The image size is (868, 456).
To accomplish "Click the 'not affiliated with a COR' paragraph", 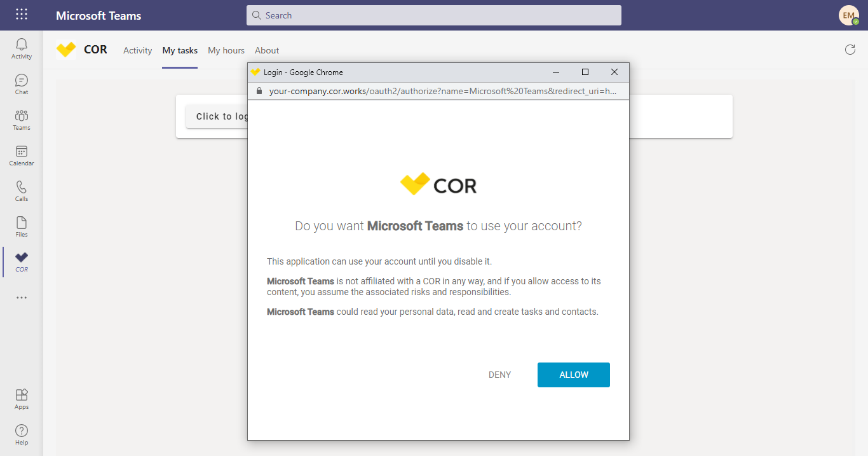I will click(434, 286).
